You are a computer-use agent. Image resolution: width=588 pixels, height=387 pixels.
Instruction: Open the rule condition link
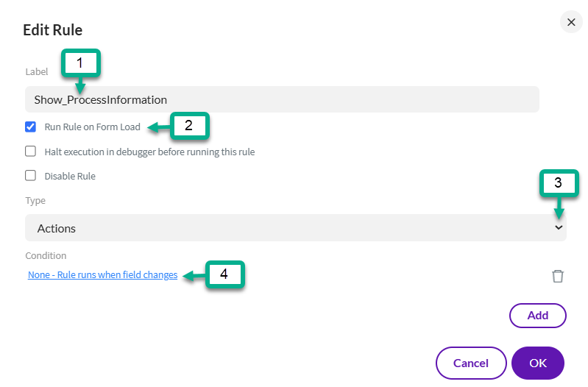pos(102,275)
